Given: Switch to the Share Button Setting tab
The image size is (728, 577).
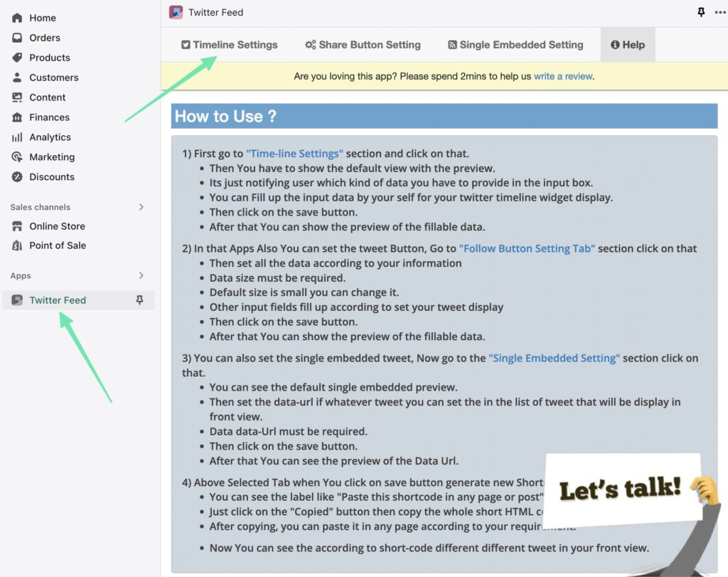Looking at the screenshot, I should pos(363,44).
